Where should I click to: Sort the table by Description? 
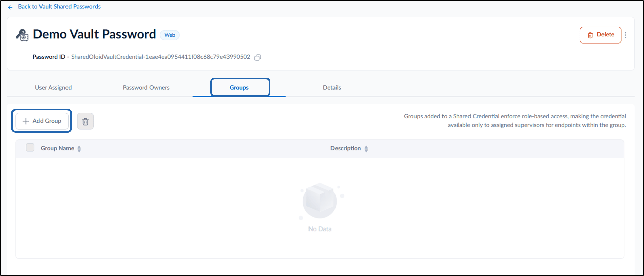[x=366, y=149]
